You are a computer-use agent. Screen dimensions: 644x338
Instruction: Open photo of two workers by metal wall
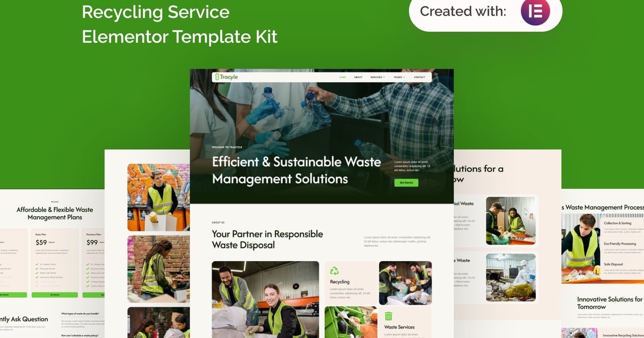511,221
